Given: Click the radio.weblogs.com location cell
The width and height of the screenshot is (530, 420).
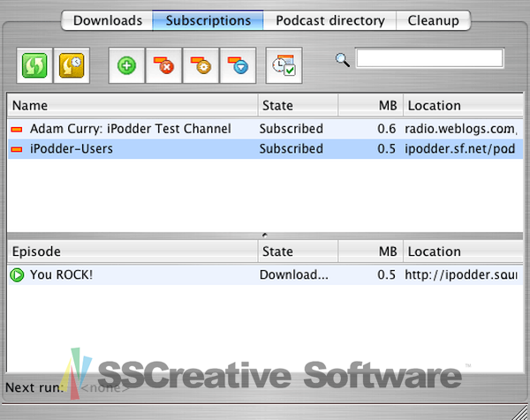Looking at the screenshot, I should [x=461, y=129].
